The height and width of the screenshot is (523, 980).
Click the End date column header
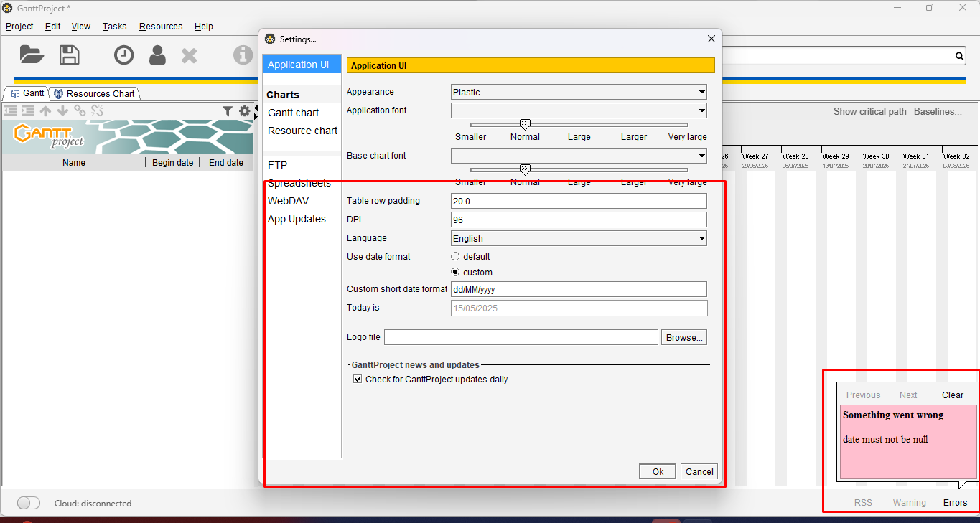(x=226, y=163)
